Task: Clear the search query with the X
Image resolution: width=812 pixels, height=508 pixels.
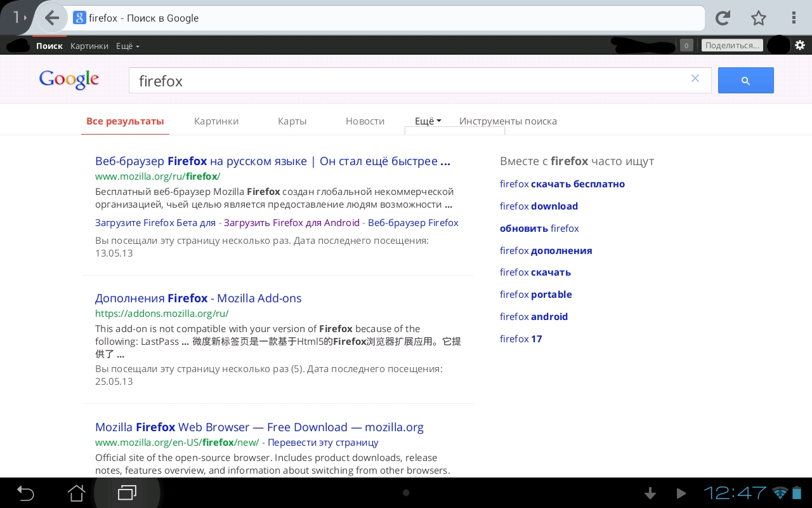Action: [x=695, y=78]
